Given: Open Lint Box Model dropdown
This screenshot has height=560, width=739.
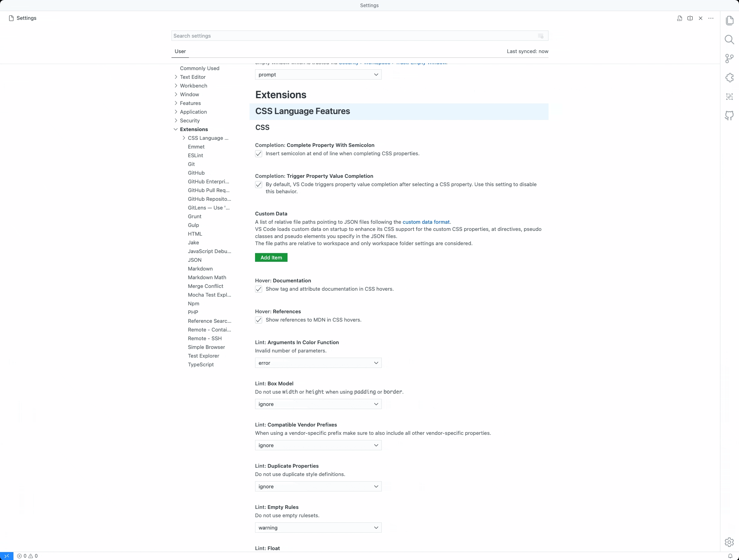Looking at the screenshot, I should pyautogui.click(x=318, y=404).
